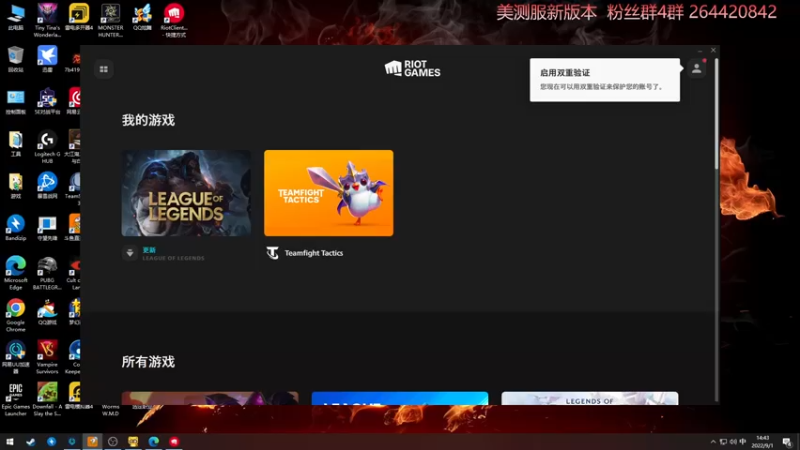Open Steam from the taskbar
The image size is (800, 450).
[x=31, y=441]
